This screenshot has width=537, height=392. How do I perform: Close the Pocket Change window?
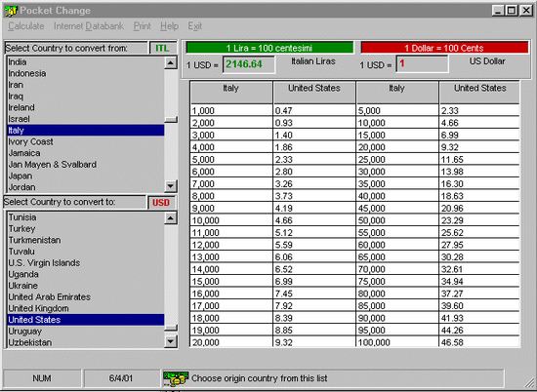525,11
